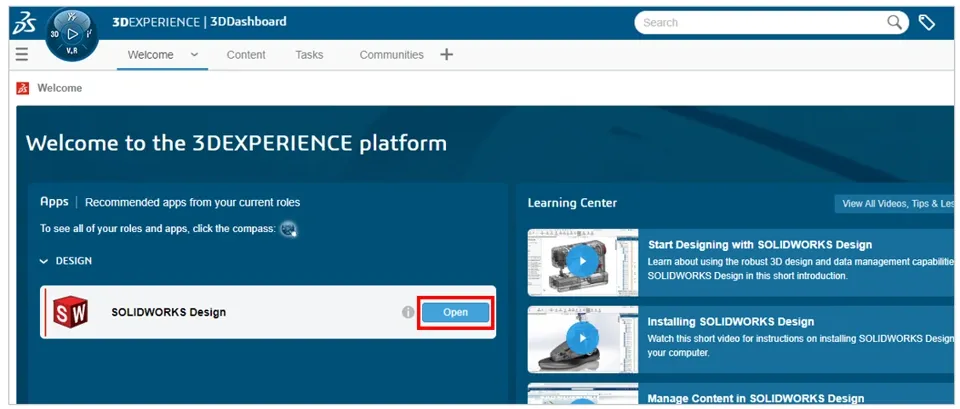Screen dimensions: 960x409
Task: Click the SOLIDWORKS Design app logo
Action: [70, 312]
